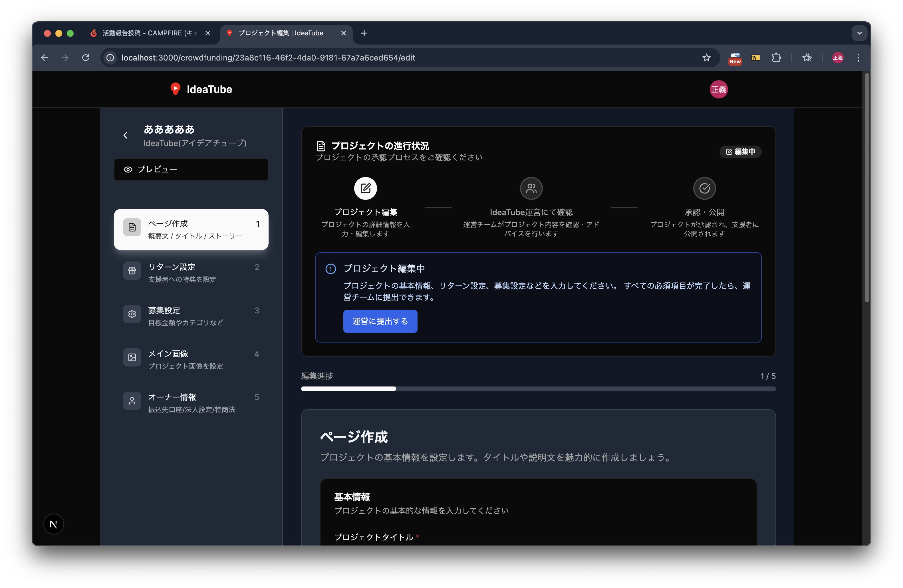This screenshot has width=903, height=588.
Task: Expand the browser tab search dropdown
Action: click(x=859, y=33)
